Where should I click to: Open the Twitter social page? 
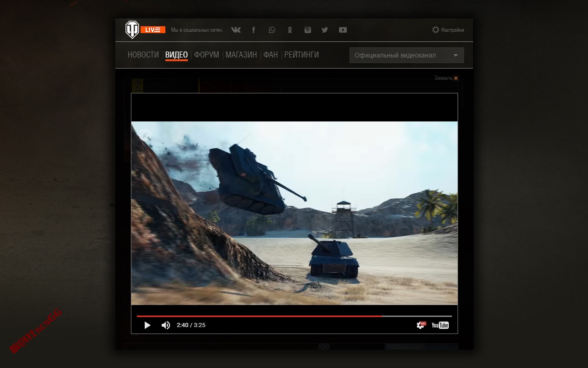325,30
